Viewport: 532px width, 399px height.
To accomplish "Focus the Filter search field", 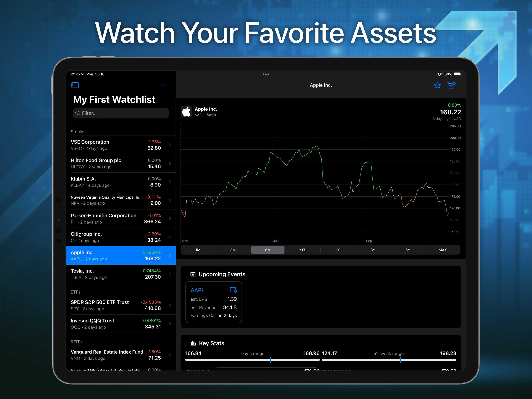I will click(121, 113).
